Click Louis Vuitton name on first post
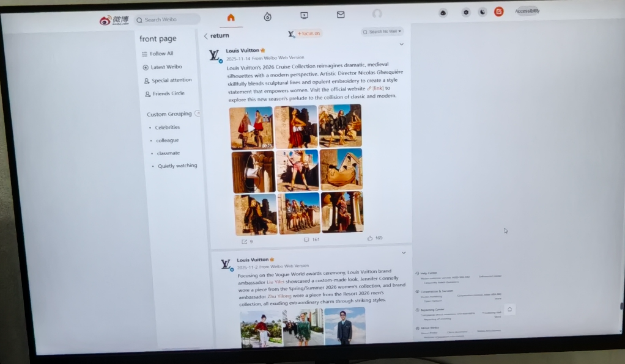This screenshot has width=625, height=364. (x=242, y=51)
